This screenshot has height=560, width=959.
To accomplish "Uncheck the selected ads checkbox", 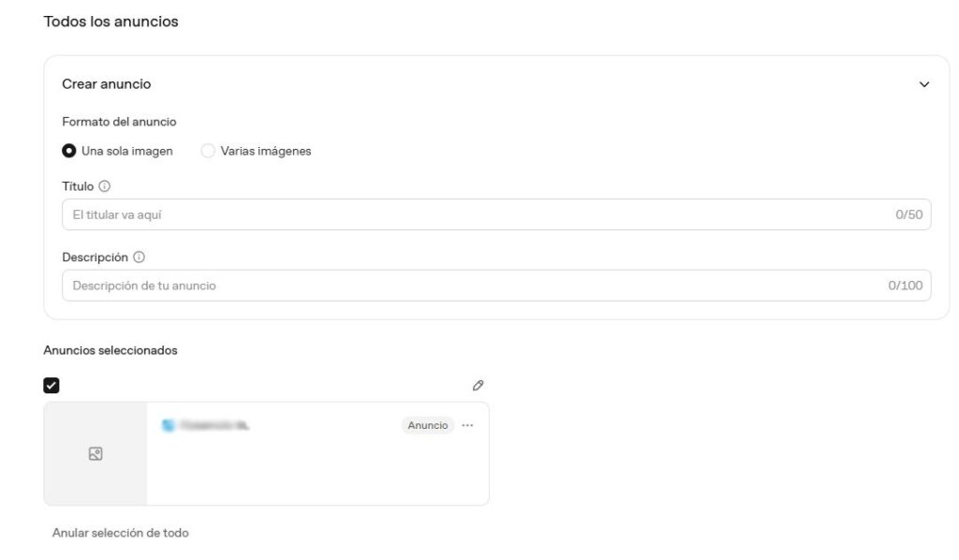I will click(52, 386).
